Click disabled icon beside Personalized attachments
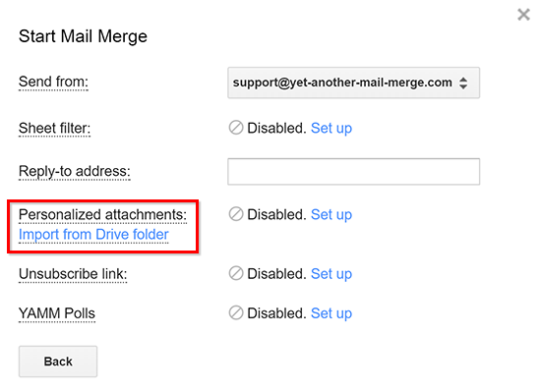Screen dimensions: 541x392 [x=236, y=214]
